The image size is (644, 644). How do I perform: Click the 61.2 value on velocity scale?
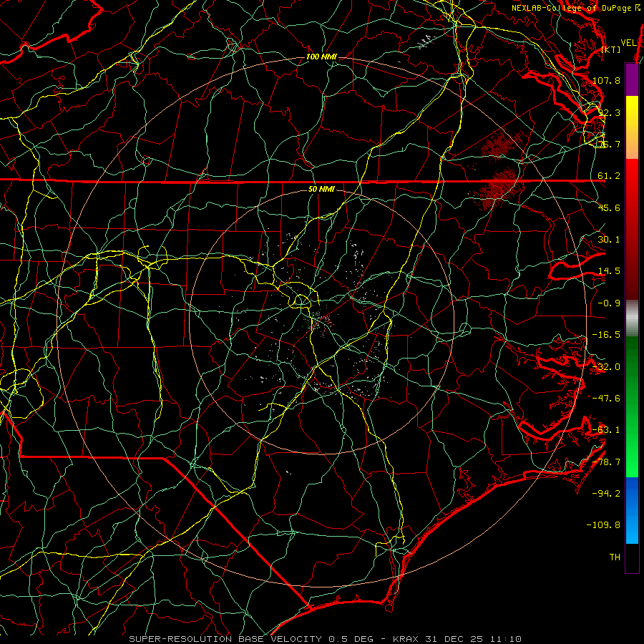[609, 176]
